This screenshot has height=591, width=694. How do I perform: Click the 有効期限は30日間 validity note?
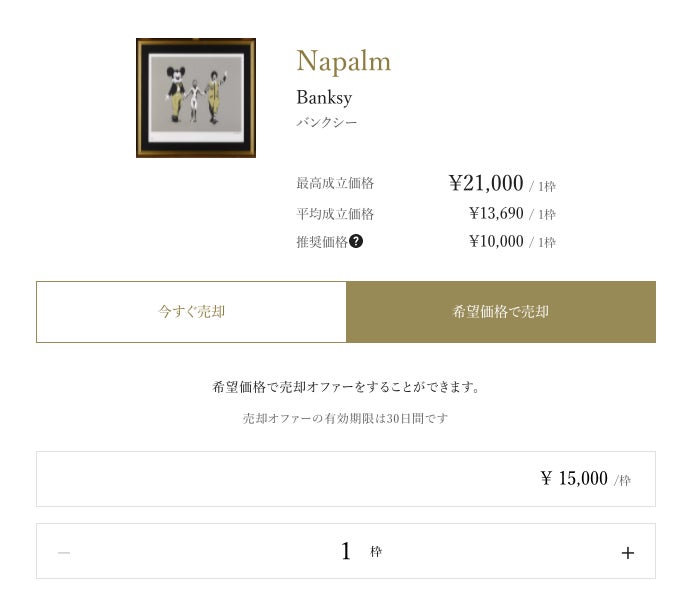click(x=346, y=418)
